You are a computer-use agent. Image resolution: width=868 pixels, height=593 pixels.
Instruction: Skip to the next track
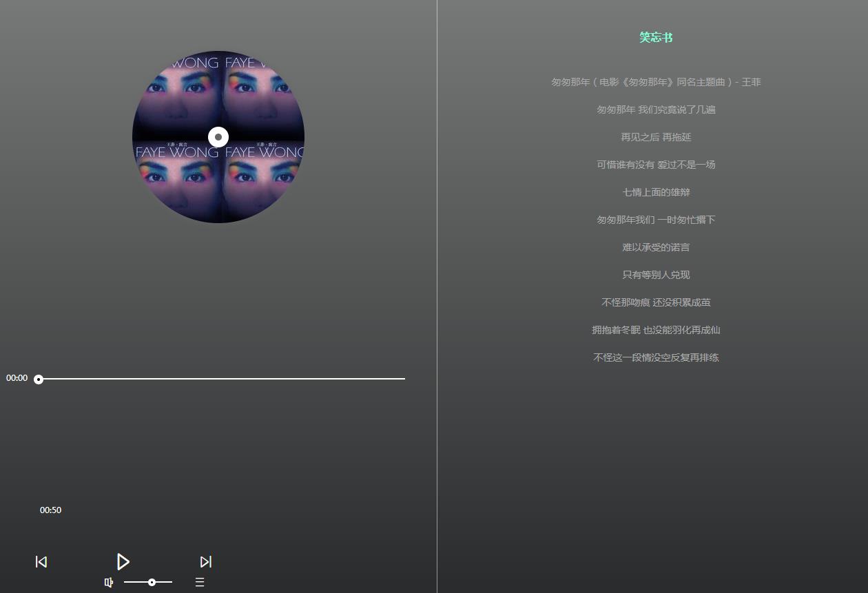click(205, 562)
